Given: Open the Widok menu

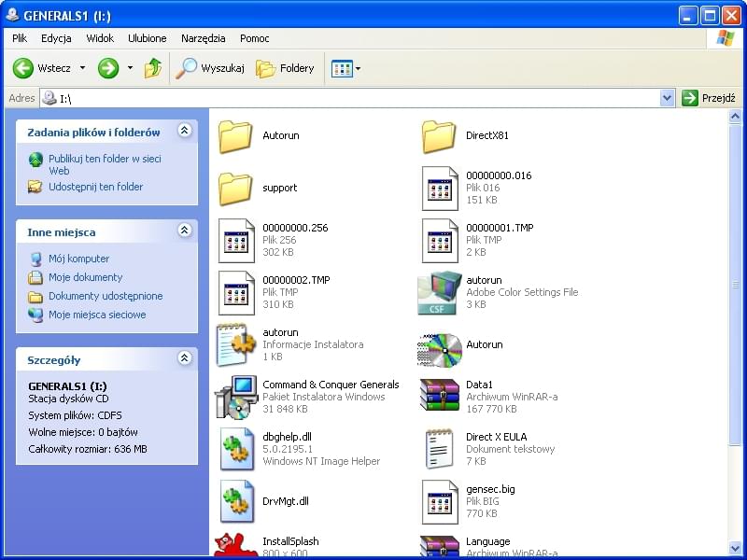Looking at the screenshot, I should point(100,38).
